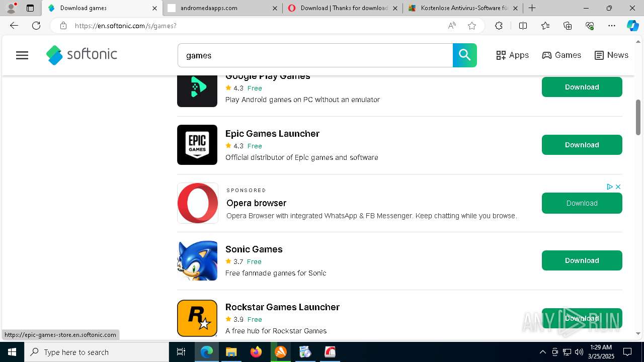The width and height of the screenshot is (644, 362).
Task: Open the tab actions menu
Action: 30,8
